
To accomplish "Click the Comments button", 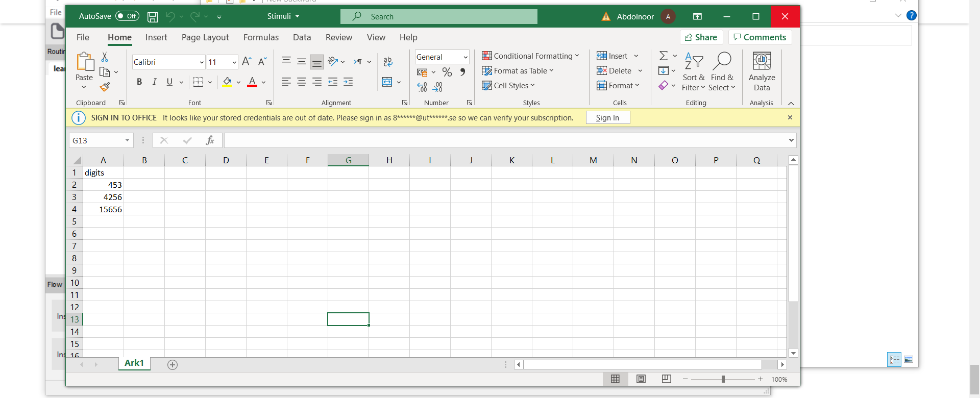I will (x=760, y=37).
